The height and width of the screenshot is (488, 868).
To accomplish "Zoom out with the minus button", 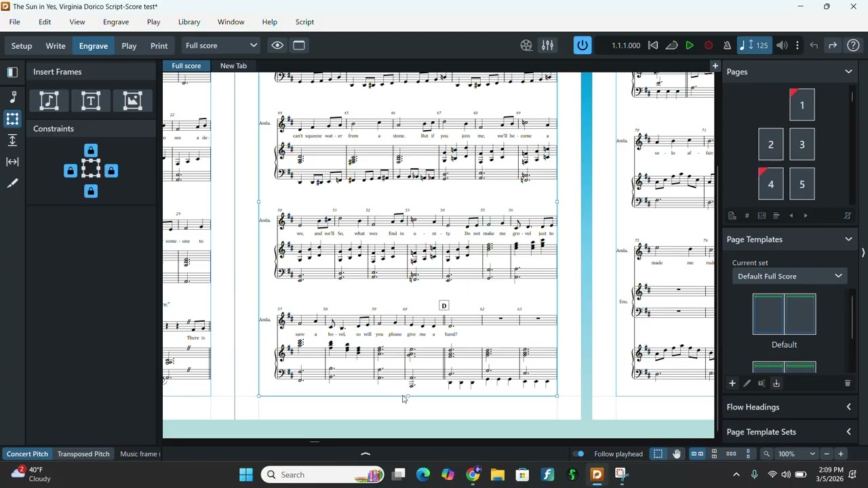I will point(827,454).
